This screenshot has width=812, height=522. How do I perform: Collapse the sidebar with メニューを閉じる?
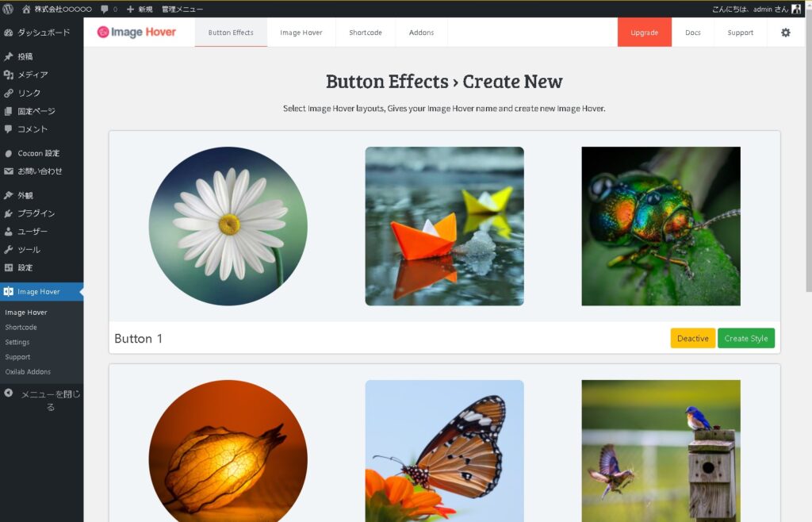pos(43,400)
